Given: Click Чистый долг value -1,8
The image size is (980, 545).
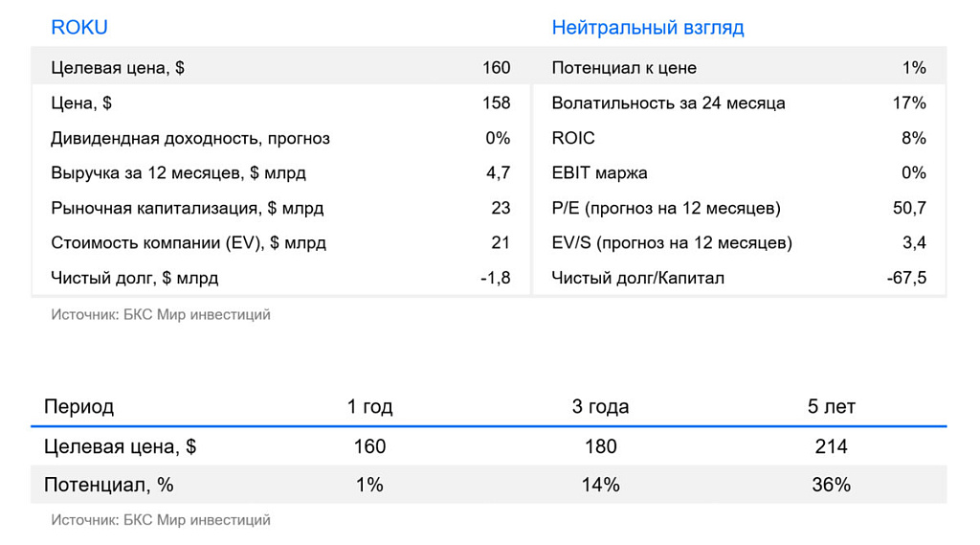Looking at the screenshot, I should point(495,278).
